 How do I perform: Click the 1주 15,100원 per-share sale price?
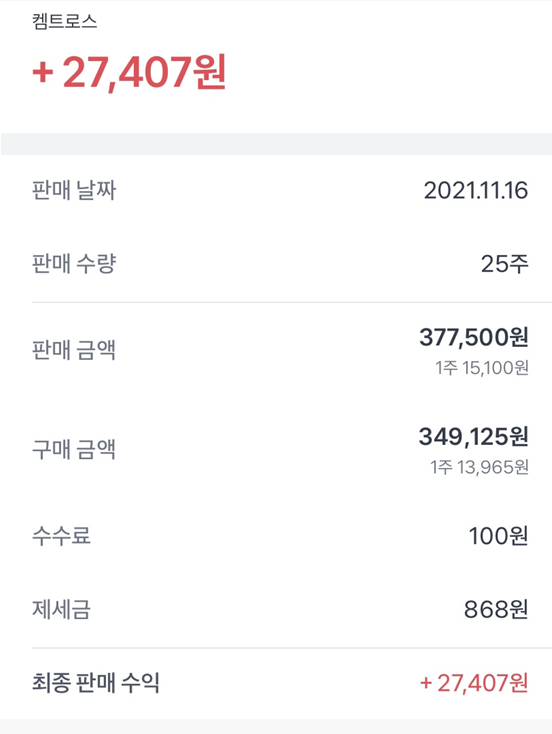click(482, 368)
